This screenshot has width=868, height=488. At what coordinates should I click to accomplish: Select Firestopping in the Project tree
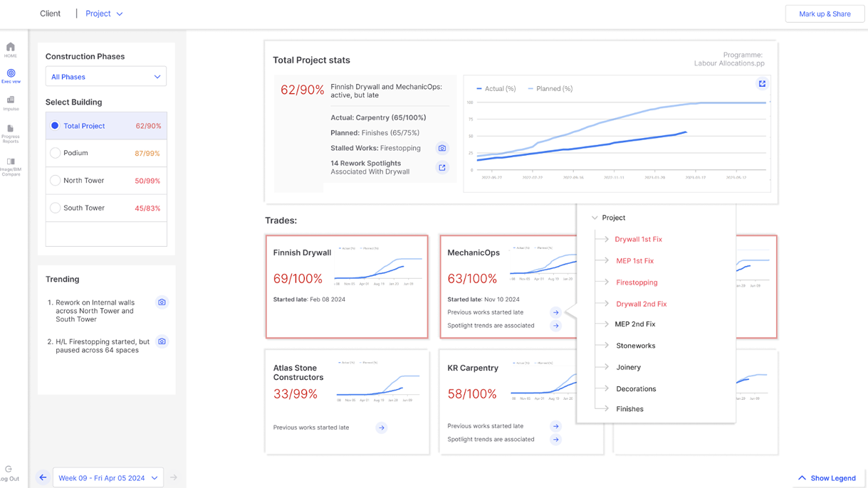click(637, 282)
